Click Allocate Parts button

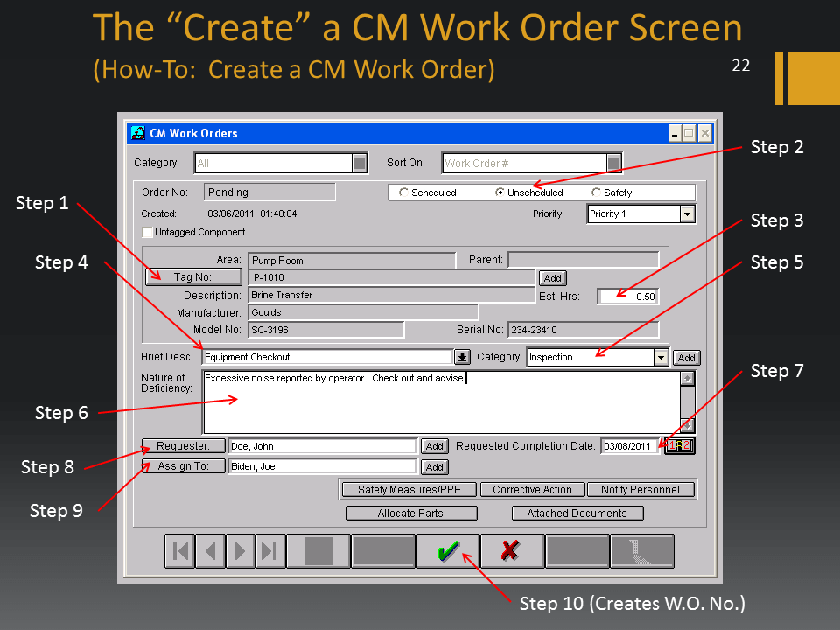pyautogui.click(x=411, y=514)
